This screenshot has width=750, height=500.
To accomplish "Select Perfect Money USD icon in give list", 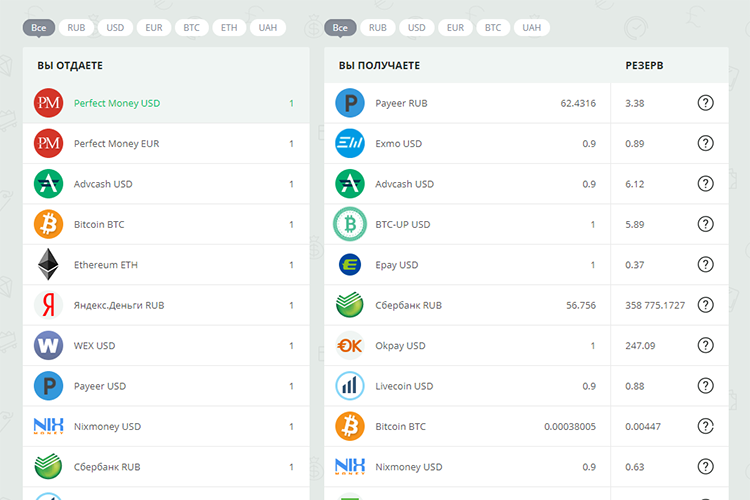I will click(x=48, y=103).
